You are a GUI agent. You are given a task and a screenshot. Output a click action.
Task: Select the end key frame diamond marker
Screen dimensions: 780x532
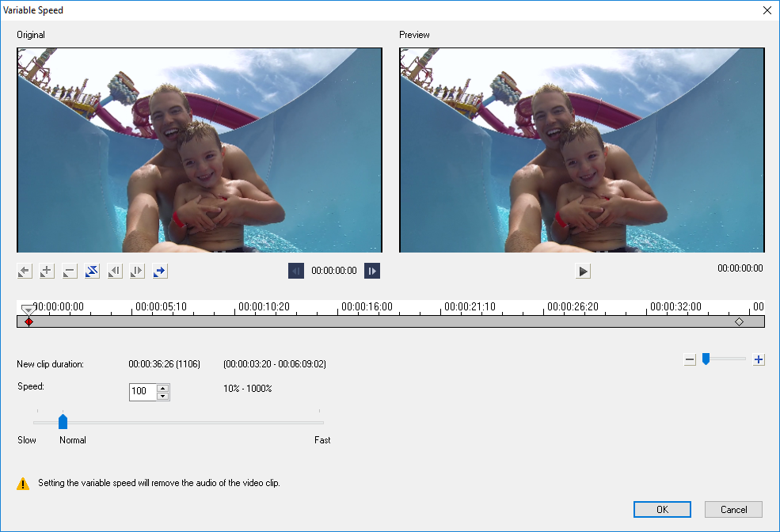739,322
